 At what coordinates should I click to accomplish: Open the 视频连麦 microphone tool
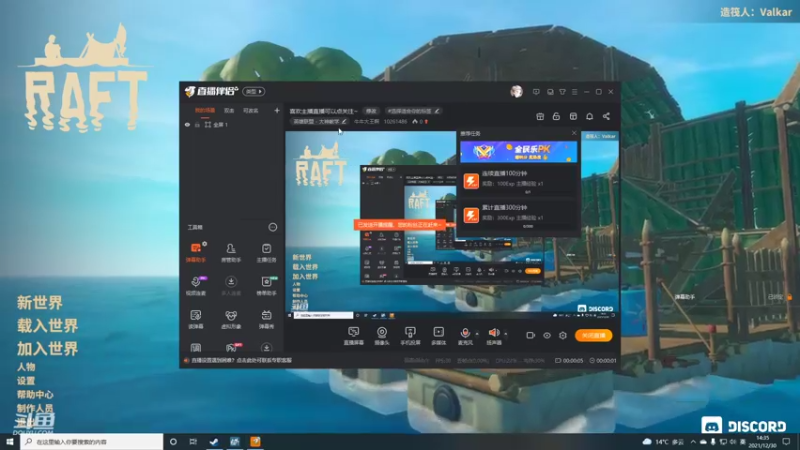click(x=195, y=286)
